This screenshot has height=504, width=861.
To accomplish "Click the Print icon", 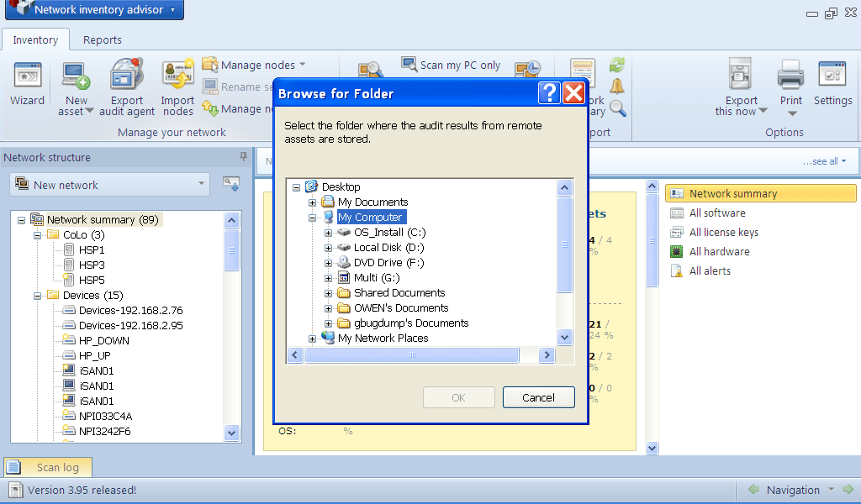I will (x=790, y=74).
